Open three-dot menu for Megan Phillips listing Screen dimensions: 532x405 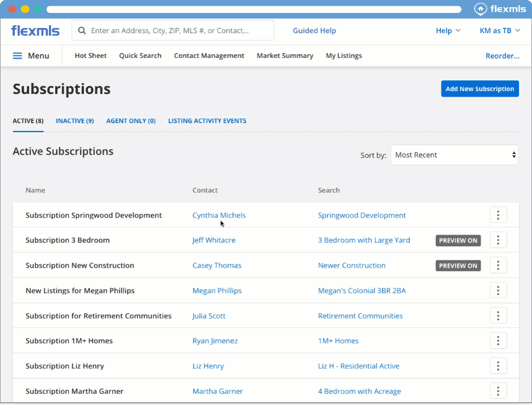pos(498,290)
